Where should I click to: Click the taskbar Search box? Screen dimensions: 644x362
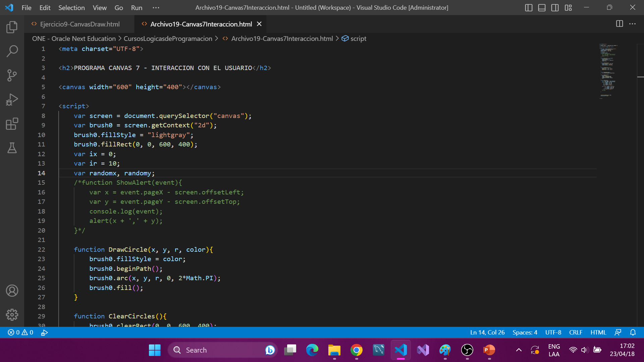click(x=222, y=350)
